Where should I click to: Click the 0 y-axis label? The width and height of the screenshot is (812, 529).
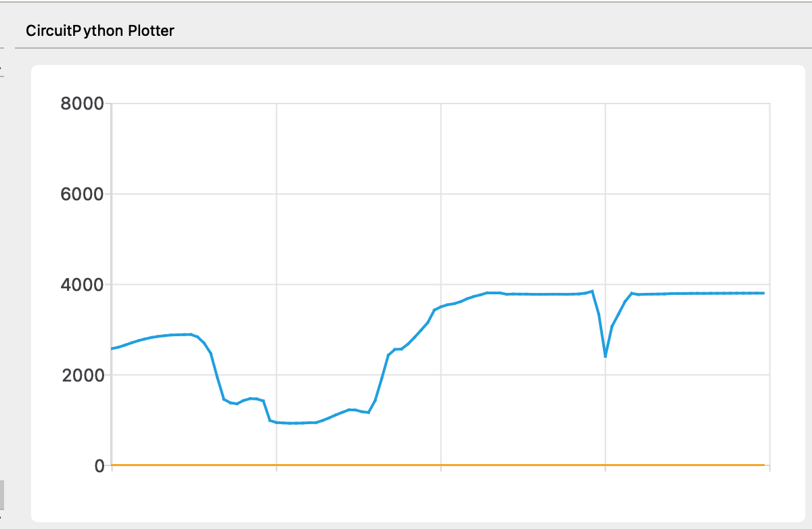click(98, 466)
